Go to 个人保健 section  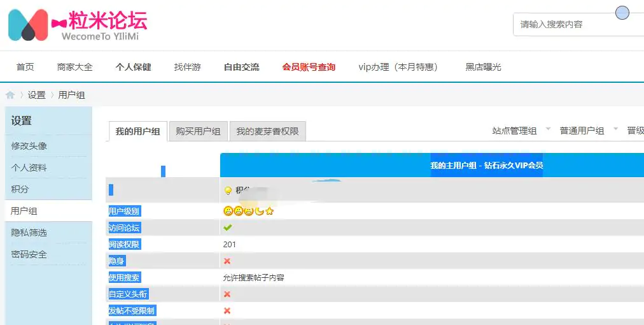pyautogui.click(x=134, y=67)
